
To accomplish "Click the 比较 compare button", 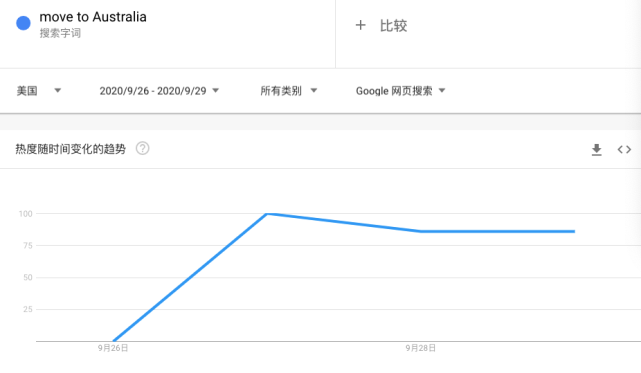I will point(393,25).
